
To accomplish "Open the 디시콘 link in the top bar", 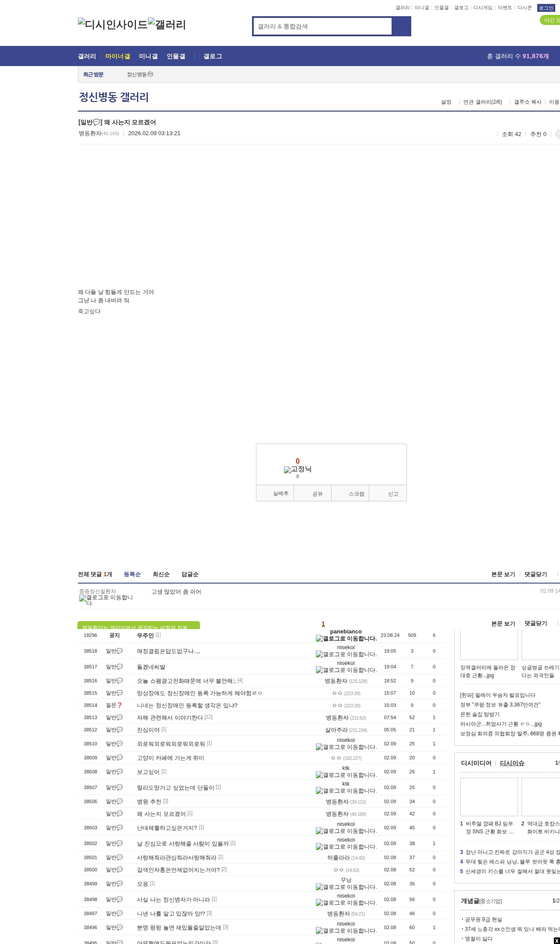I will (x=525, y=8).
